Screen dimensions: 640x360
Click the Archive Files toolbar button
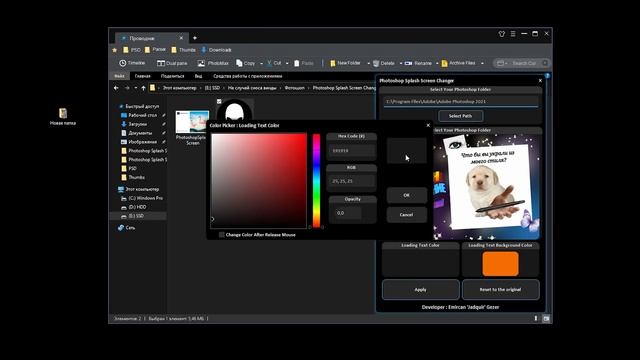point(458,63)
